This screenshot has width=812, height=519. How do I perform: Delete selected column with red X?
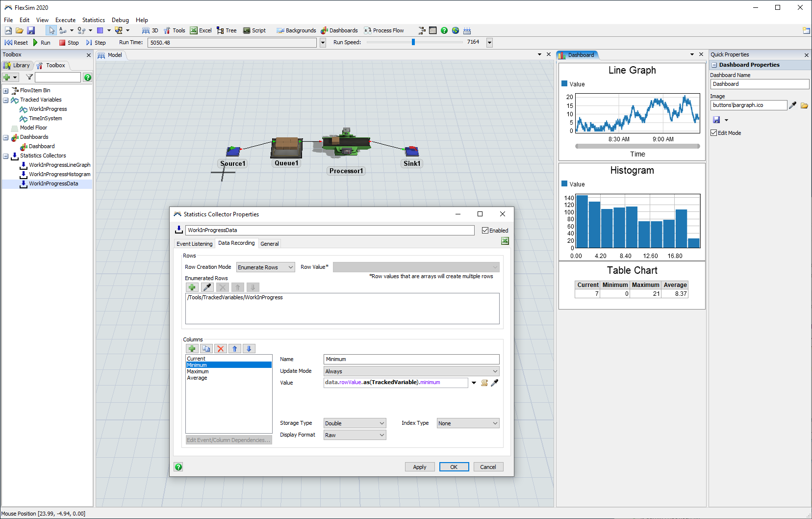(221, 349)
